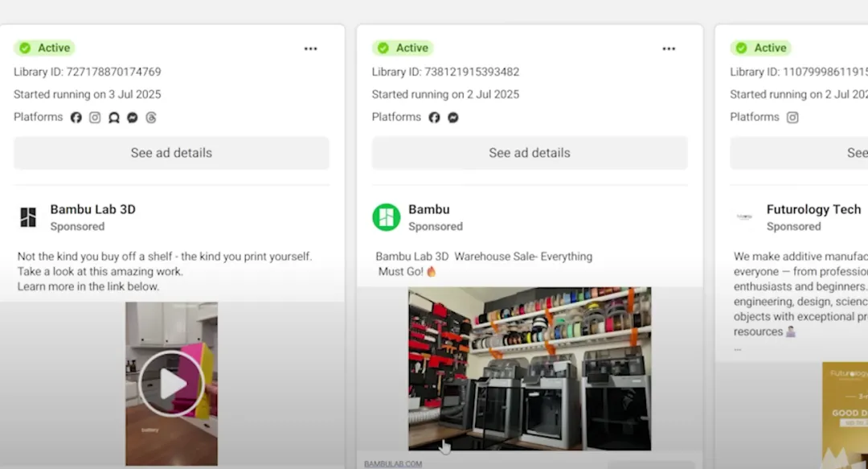Click Active check icon on Bambu warehouse ad

click(x=383, y=48)
